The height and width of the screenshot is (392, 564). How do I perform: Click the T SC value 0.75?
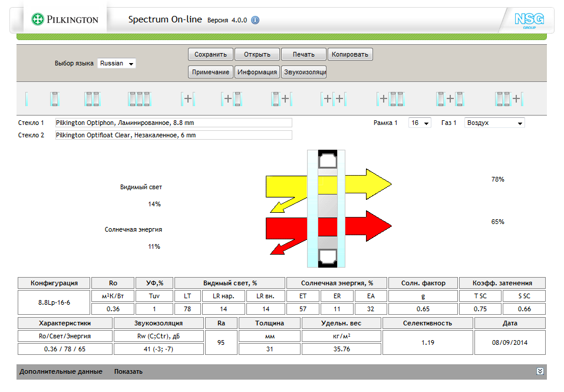[480, 309]
